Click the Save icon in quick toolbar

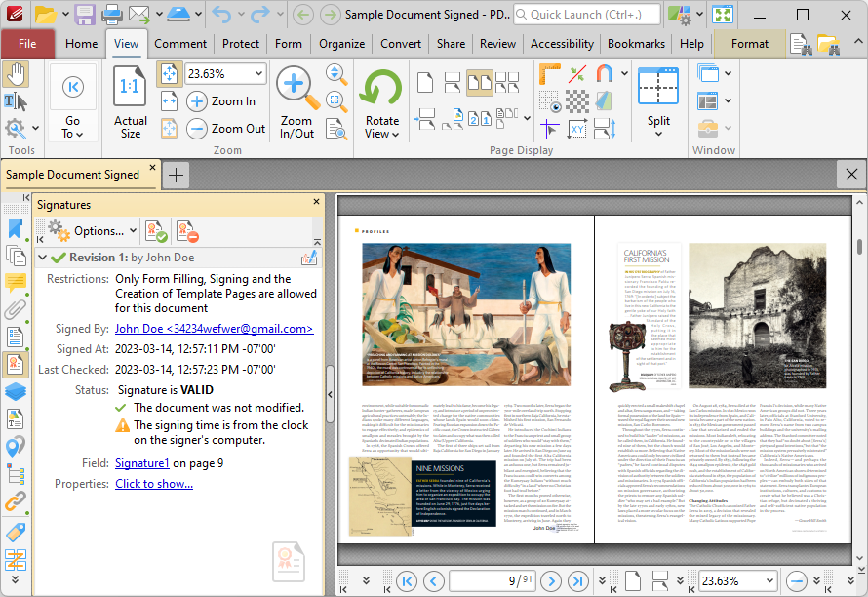pyautogui.click(x=85, y=15)
